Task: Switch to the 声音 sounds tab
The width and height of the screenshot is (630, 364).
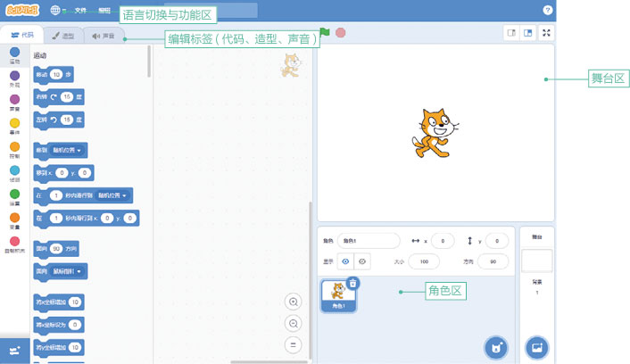Action: pos(104,36)
